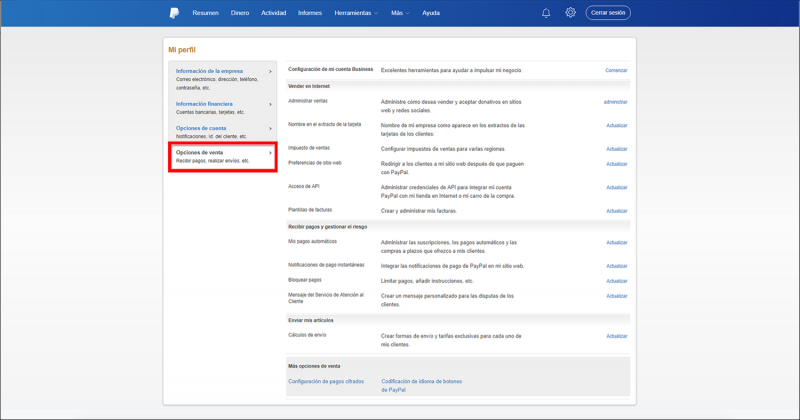Click Actualizar for Acceso de API
Viewport: 800px width, 420px height.
pyautogui.click(x=616, y=187)
